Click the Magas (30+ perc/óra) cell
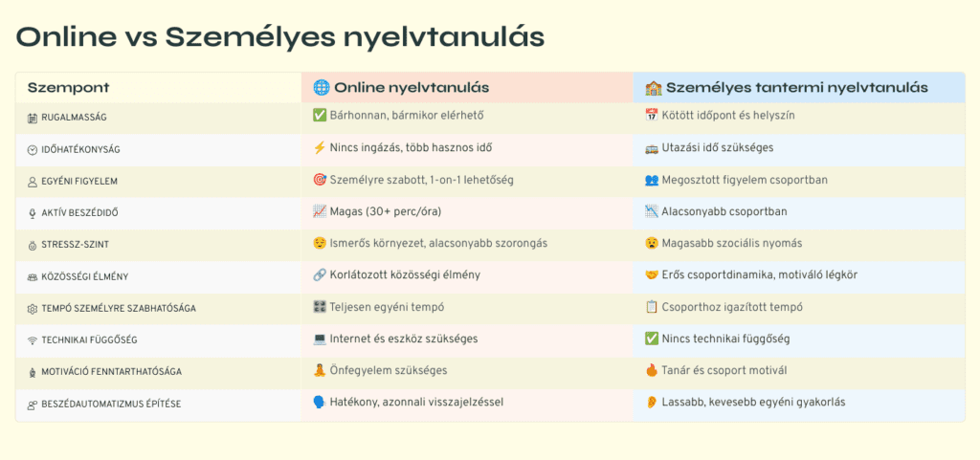 [x=385, y=211]
